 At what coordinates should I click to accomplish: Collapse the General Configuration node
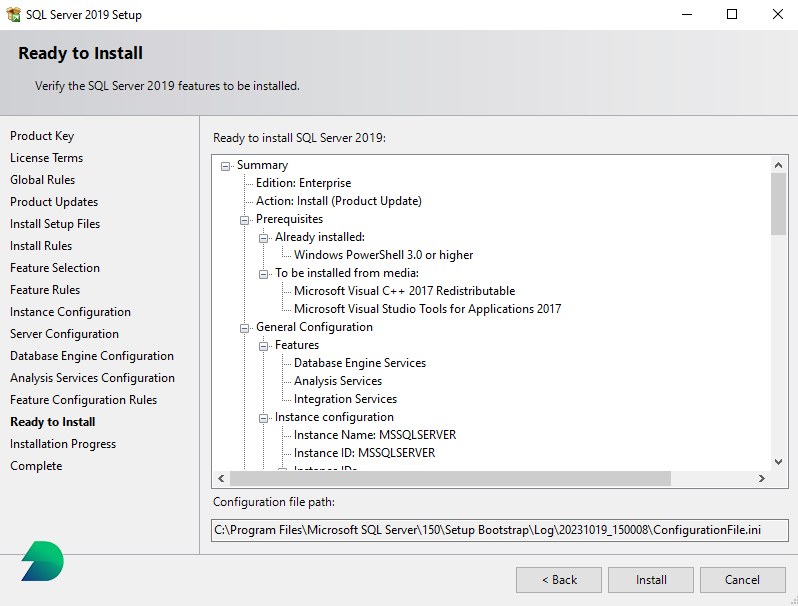244,328
